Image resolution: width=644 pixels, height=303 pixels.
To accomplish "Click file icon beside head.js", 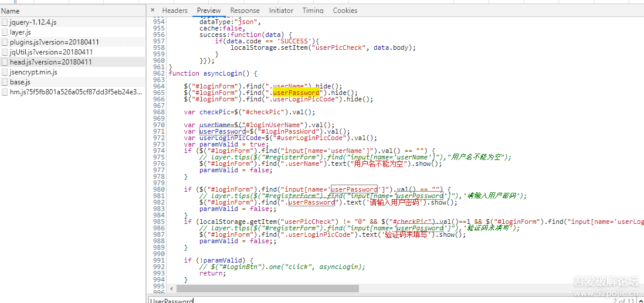I will click(5, 62).
